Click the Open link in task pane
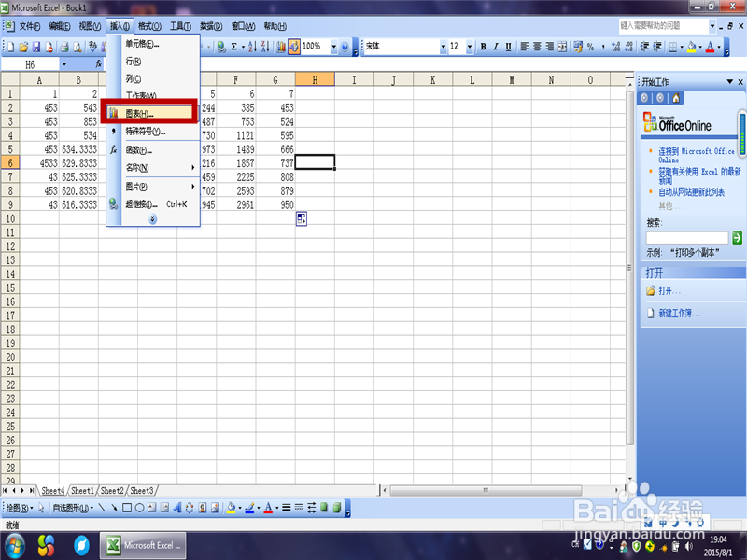 669,290
